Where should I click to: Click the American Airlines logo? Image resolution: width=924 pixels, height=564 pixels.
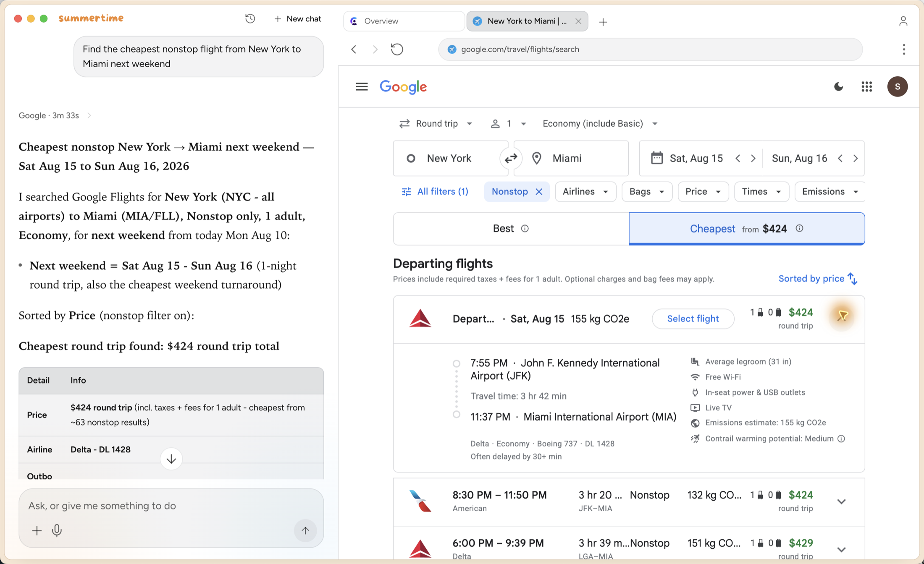pyautogui.click(x=420, y=501)
